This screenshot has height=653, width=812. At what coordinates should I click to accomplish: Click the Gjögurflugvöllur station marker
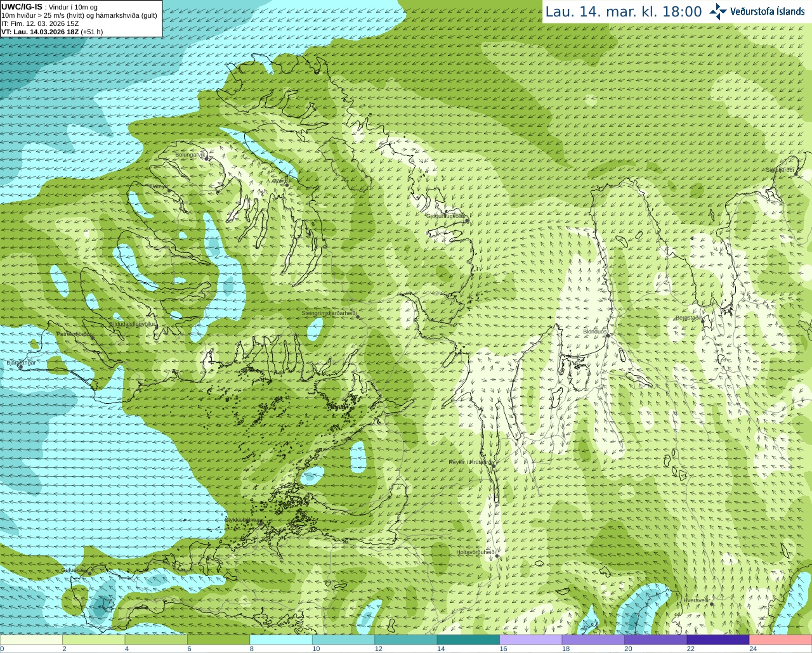pyautogui.click(x=466, y=221)
